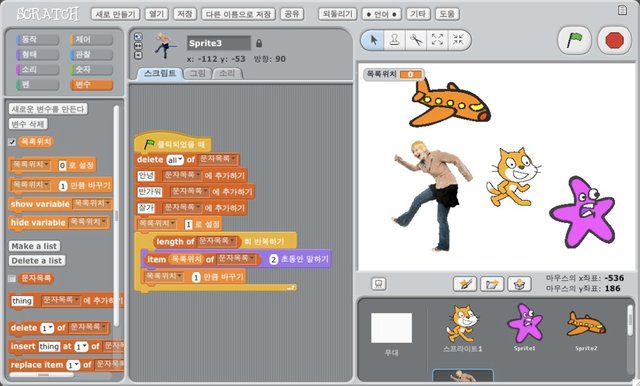This screenshot has height=386, width=640.
Task: Select the shrink sprite tool
Action: (458, 40)
